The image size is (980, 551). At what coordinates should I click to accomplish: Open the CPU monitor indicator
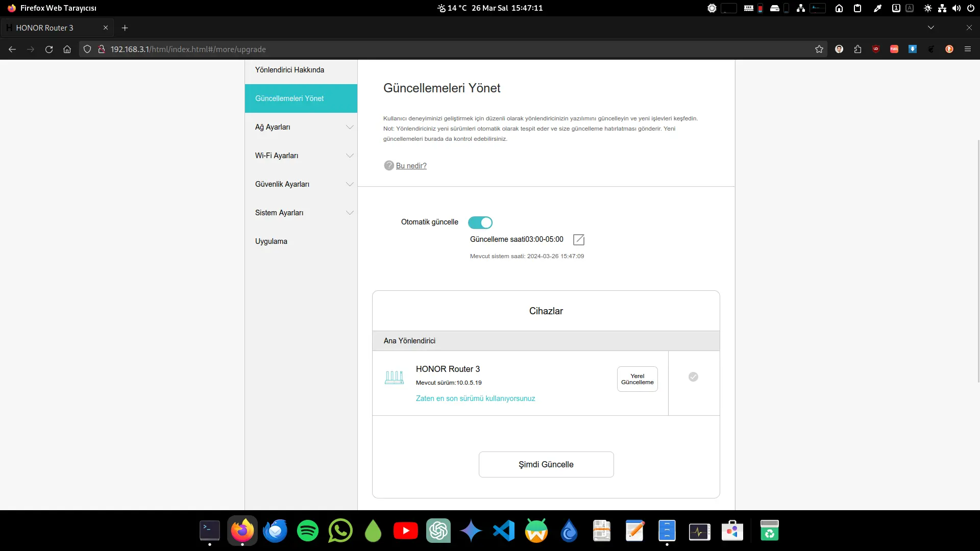(712, 8)
